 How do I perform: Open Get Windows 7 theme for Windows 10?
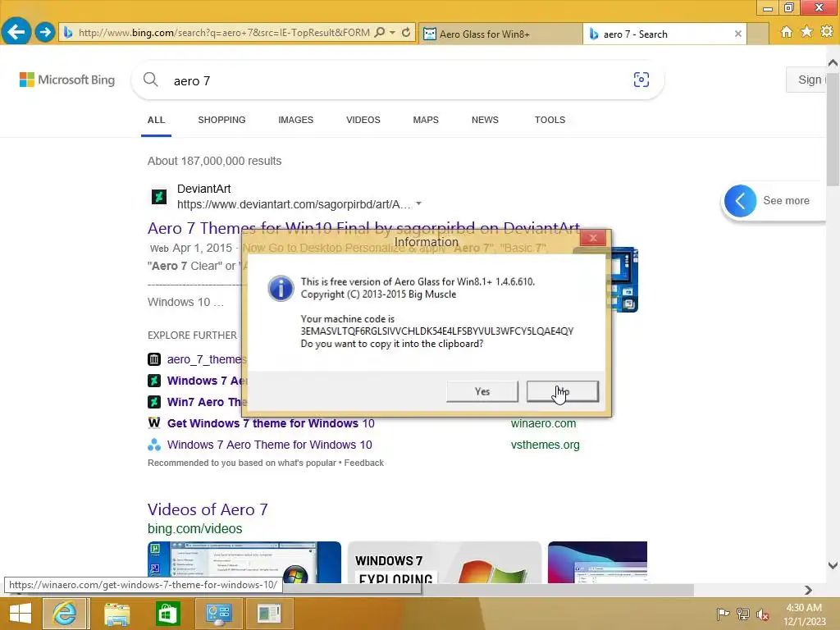[x=271, y=424]
